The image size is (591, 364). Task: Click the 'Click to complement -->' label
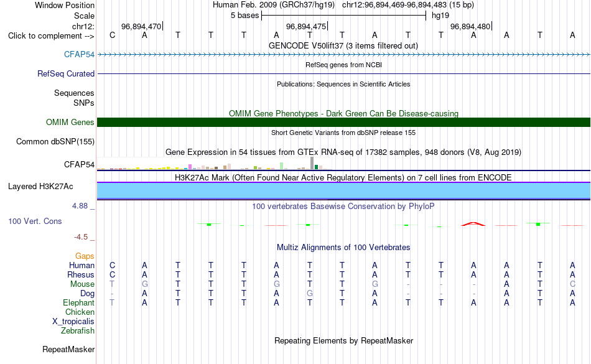[x=51, y=36]
